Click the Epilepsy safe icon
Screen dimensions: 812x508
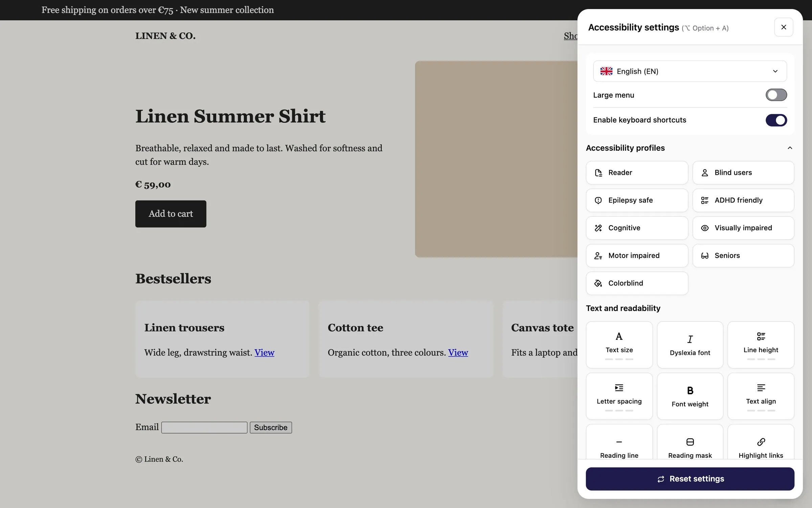point(598,200)
